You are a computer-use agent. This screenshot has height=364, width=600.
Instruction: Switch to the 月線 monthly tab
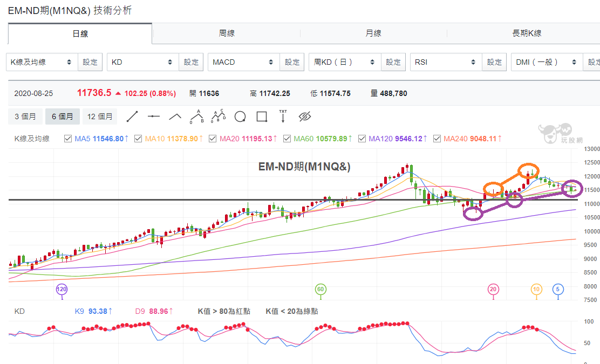[373, 33]
